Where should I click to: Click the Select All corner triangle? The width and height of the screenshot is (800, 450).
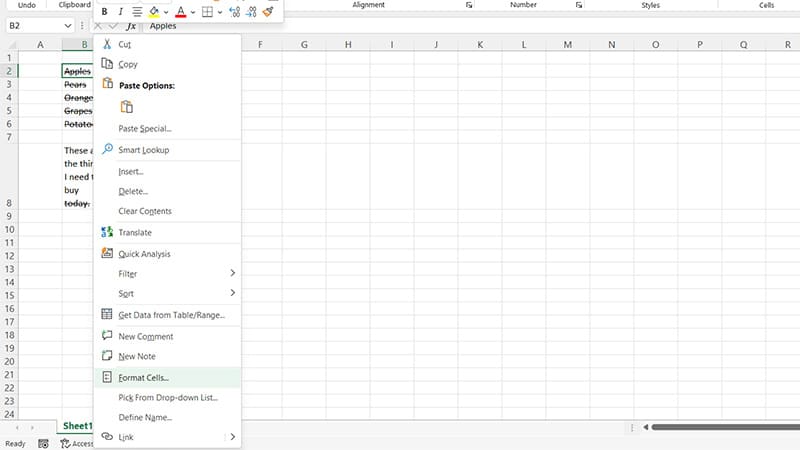(11, 45)
